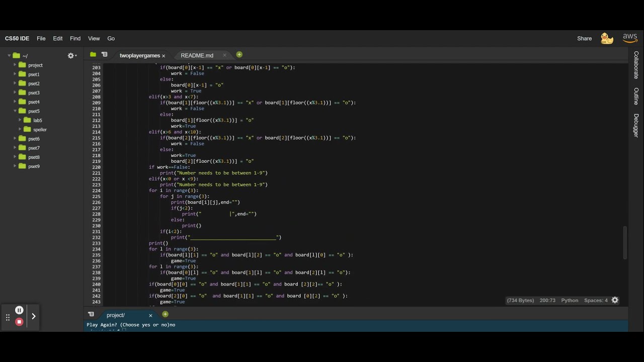Select the pset5 folder
644x362 pixels.
point(34,111)
